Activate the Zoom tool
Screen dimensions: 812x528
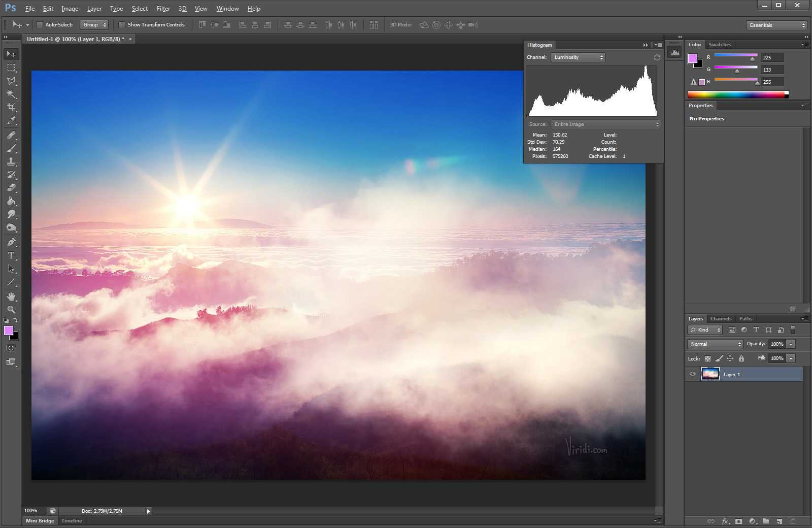coord(11,309)
